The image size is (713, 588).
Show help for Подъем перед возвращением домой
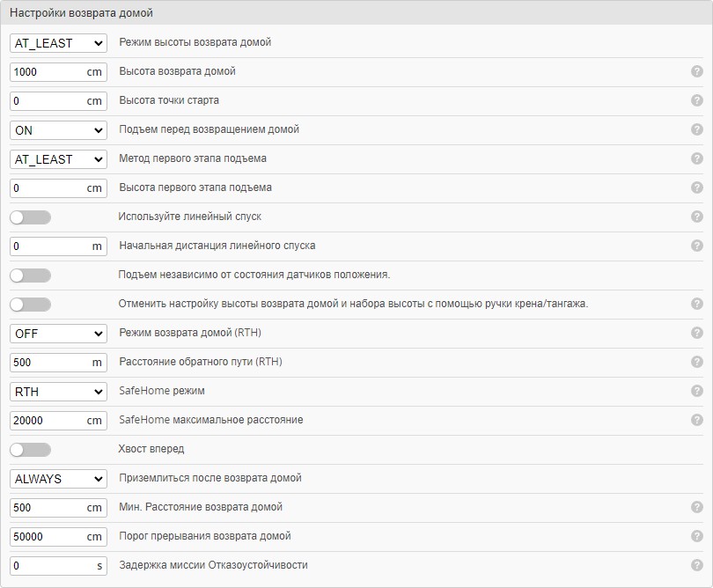coord(697,129)
